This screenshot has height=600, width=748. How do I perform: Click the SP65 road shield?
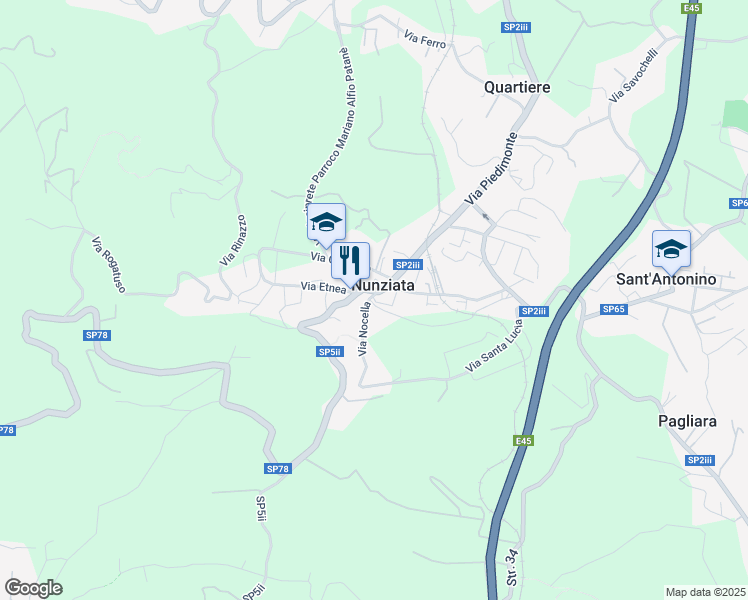tap(613, 309)
